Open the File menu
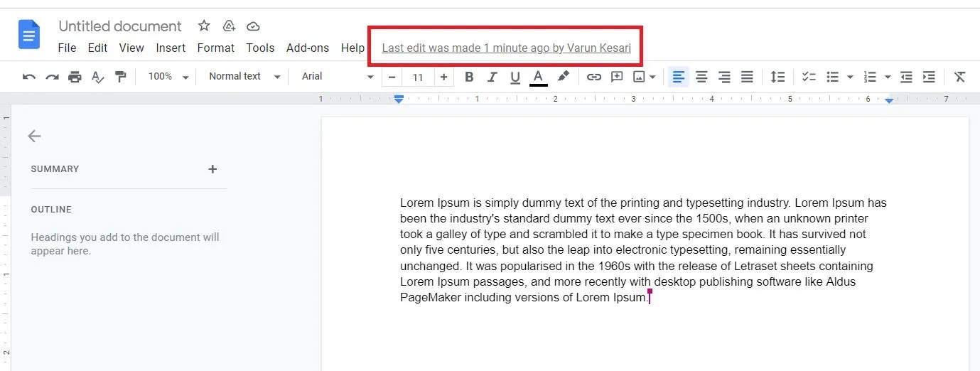 (x=67, y=48)
